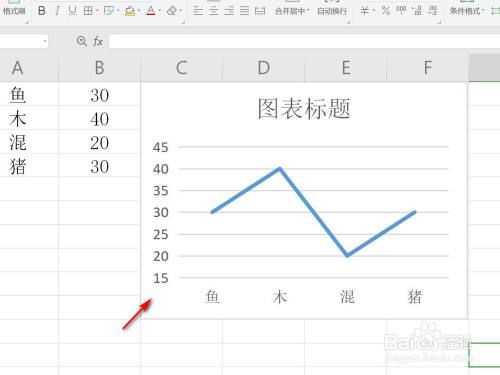Screen dimensions: 500x375
Task: Click the y-axis label 15
Action: [161, 278]
